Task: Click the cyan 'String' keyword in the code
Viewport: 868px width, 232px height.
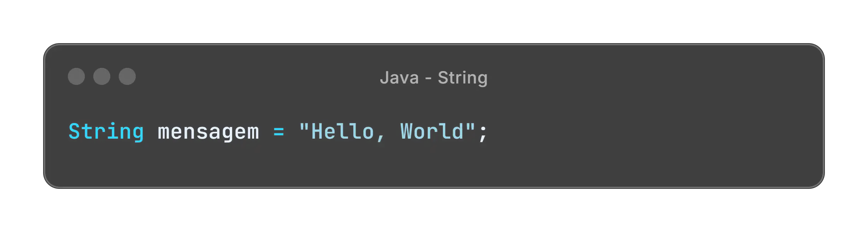Action: click(106, 132)
